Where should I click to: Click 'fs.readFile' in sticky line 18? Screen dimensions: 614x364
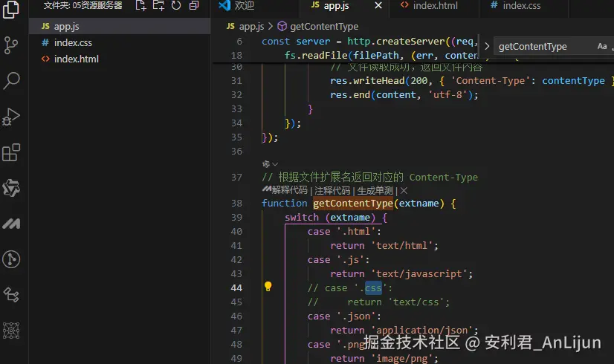316,55
